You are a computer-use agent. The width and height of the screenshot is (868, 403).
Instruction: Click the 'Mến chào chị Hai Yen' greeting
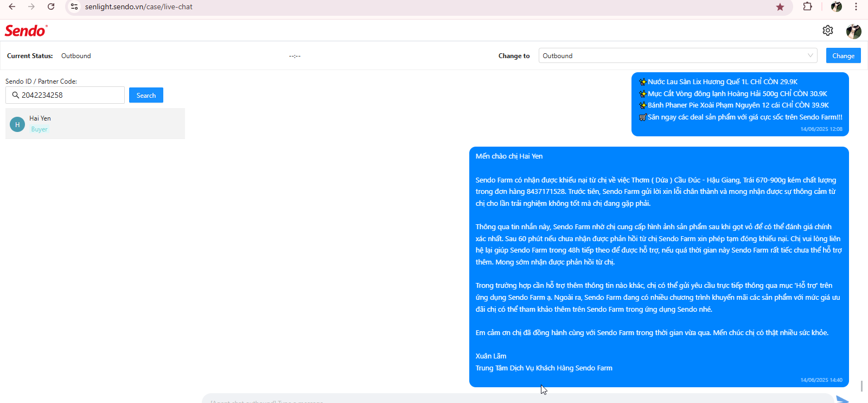509,156
